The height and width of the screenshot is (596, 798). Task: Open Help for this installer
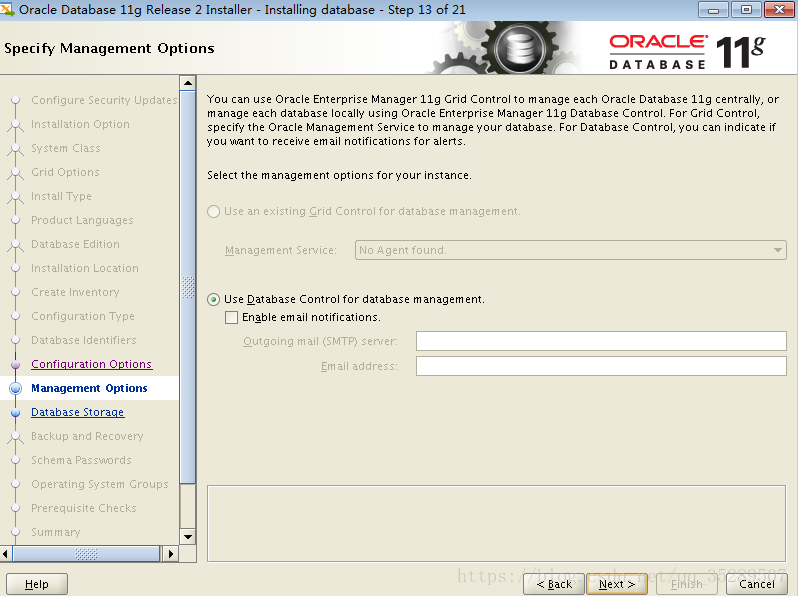pos(37,584)
